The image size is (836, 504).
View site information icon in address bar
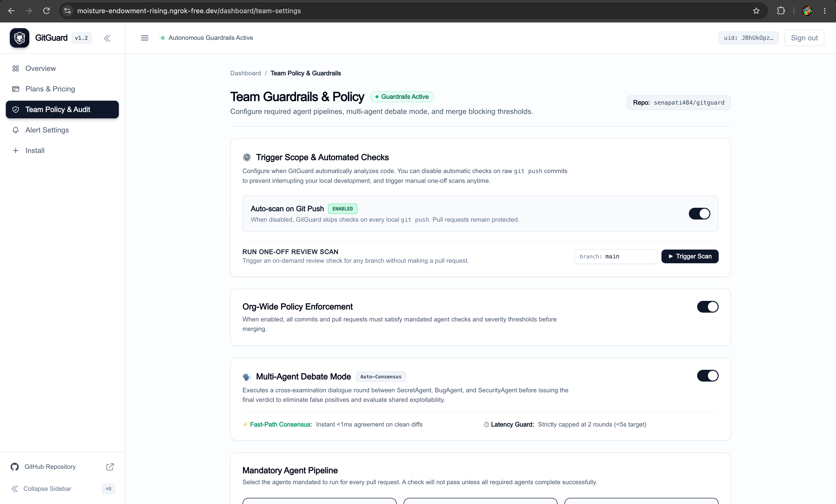click(67, 11)
